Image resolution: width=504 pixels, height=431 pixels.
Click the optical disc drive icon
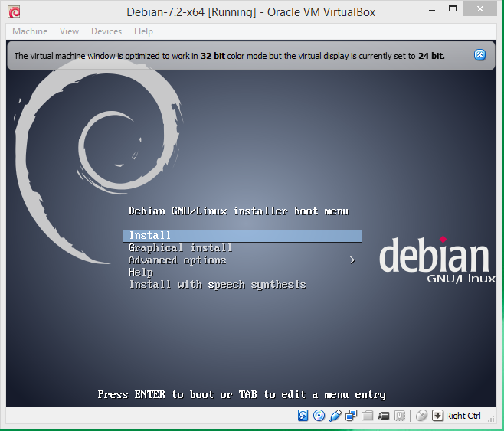pos(319,416)
